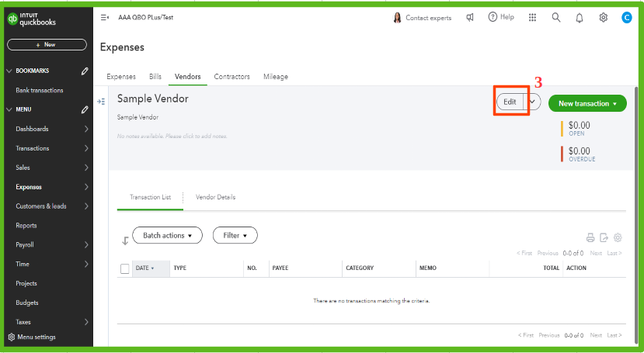The width and height of the screenshot is (644, 353).
Task: Edit bookmarks with the pencil icon
Action: coord(85,71)
